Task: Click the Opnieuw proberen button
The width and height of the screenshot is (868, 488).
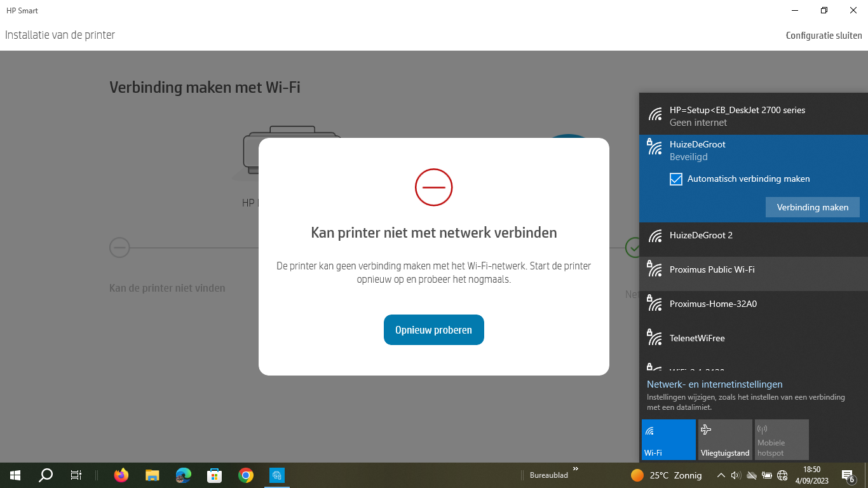Action: click(x=434, y=330)
